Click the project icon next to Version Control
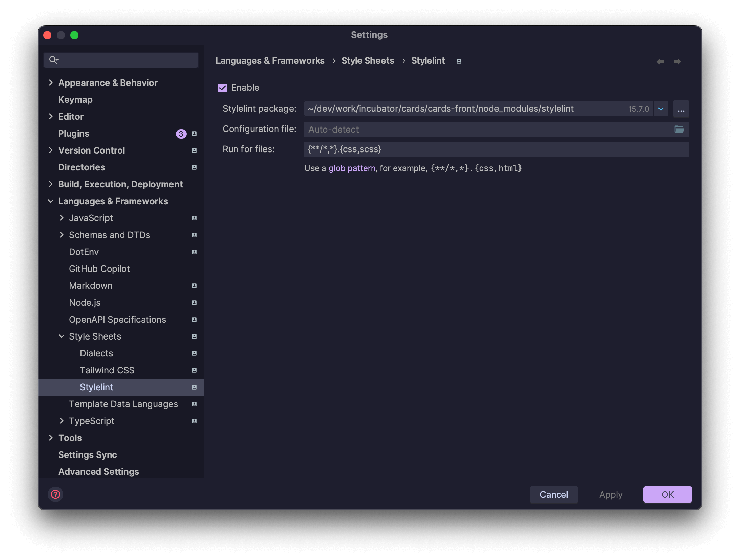This screenshot has height=560, width=740. (x=194, y=150)
